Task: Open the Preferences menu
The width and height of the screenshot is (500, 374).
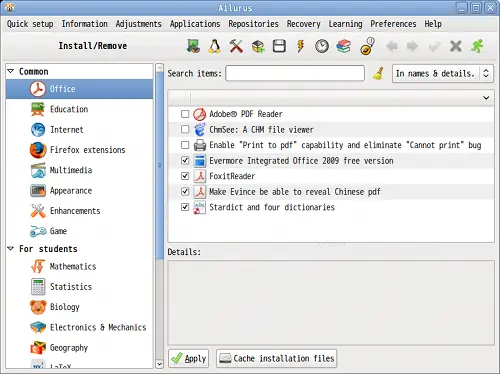Action: [x=393, y=24]
